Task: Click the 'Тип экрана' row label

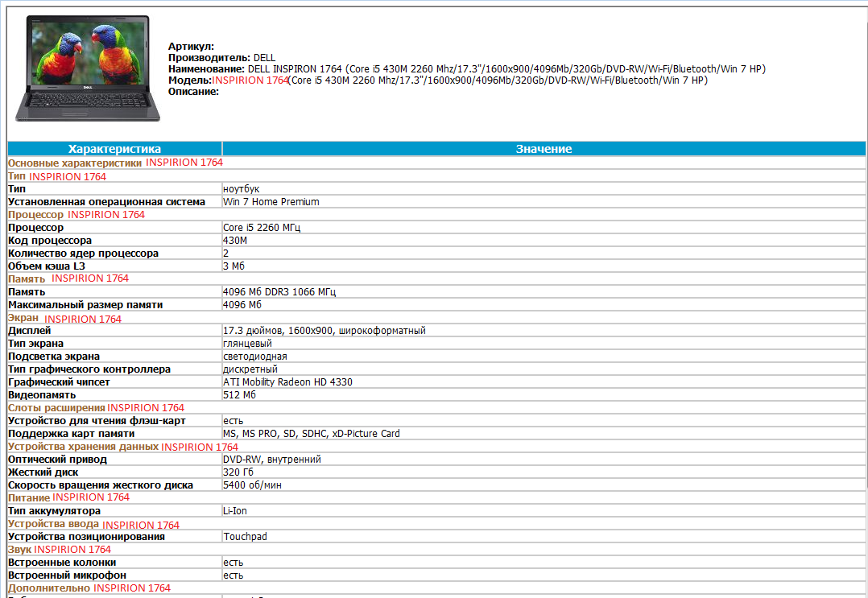Action: (x=35, y=344)
